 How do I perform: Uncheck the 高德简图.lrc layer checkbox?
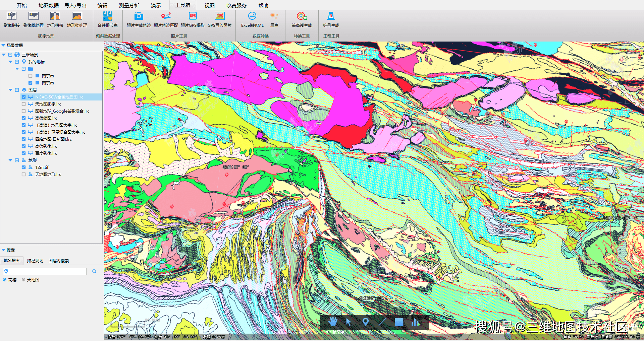coord(23,118)
